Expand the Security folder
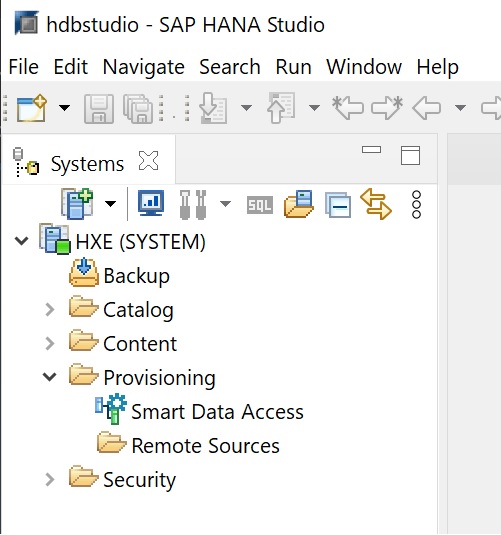Image resolution: width=501 pixels, height=535 pixels. (50, 479)
